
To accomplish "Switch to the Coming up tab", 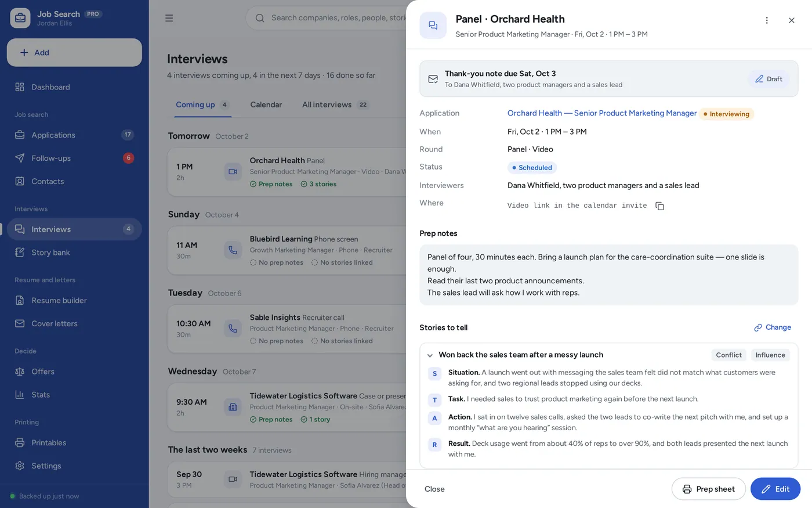I will pos(202,105).
